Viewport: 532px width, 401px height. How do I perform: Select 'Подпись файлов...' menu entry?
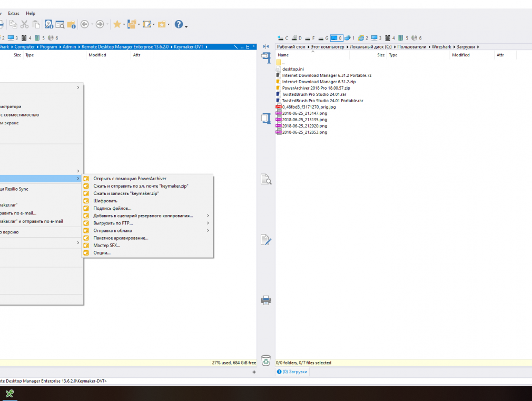point(147,209)
